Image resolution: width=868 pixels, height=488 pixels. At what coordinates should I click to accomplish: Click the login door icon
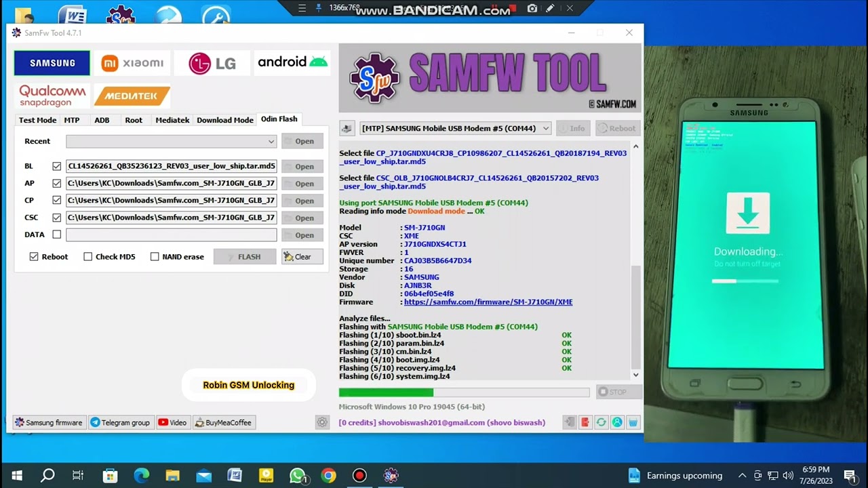click(x=570, y=422)
